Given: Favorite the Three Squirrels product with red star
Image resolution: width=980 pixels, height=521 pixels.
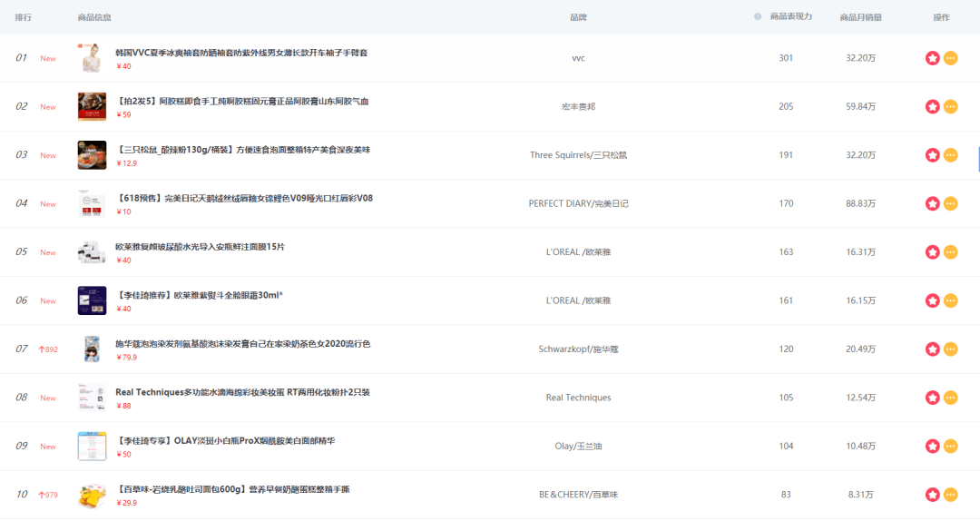Looking at the screenshot, I should (932, 155).
